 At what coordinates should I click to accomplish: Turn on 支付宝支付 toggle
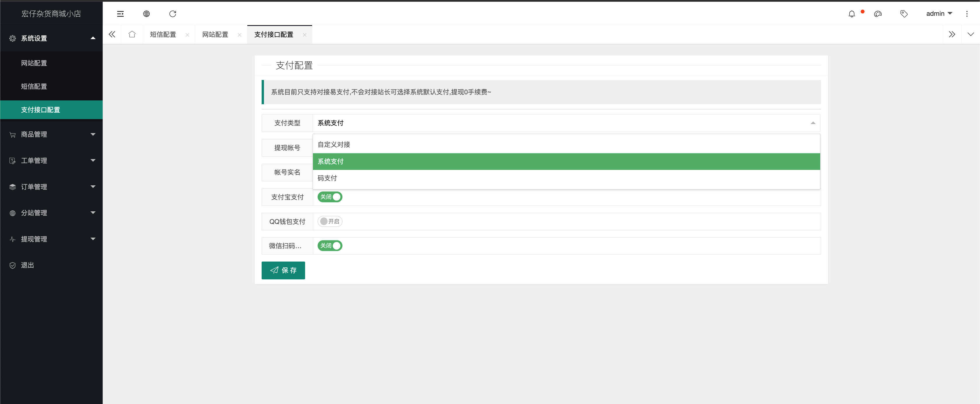[x=330, y=197]
